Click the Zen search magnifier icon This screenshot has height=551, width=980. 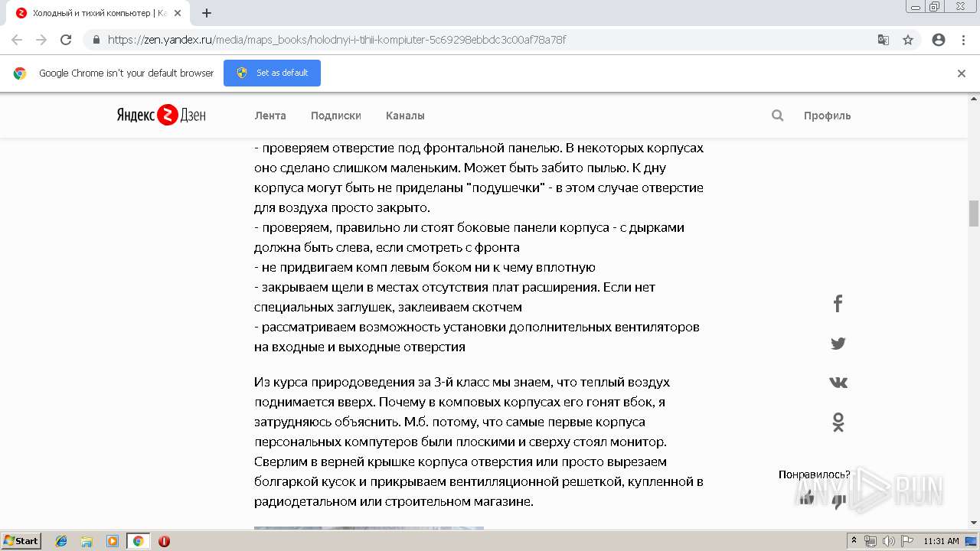coord(778,116)
